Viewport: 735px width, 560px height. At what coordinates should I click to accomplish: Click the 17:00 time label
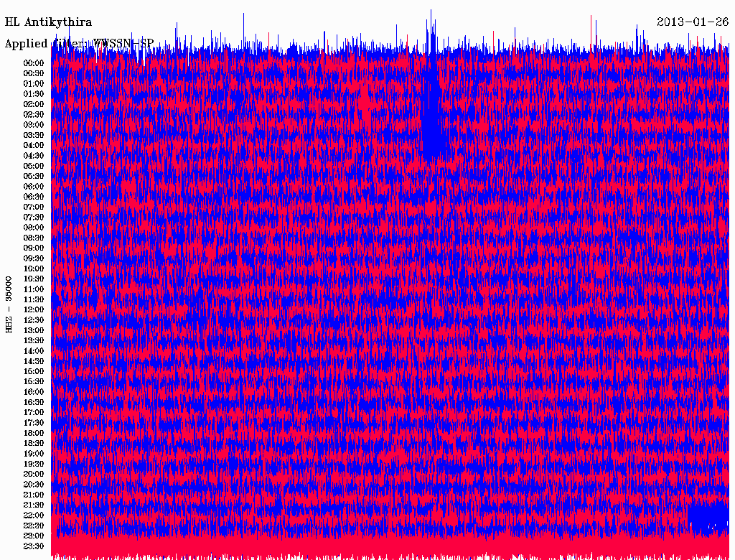pyautogui.click(x=34, y=413)
